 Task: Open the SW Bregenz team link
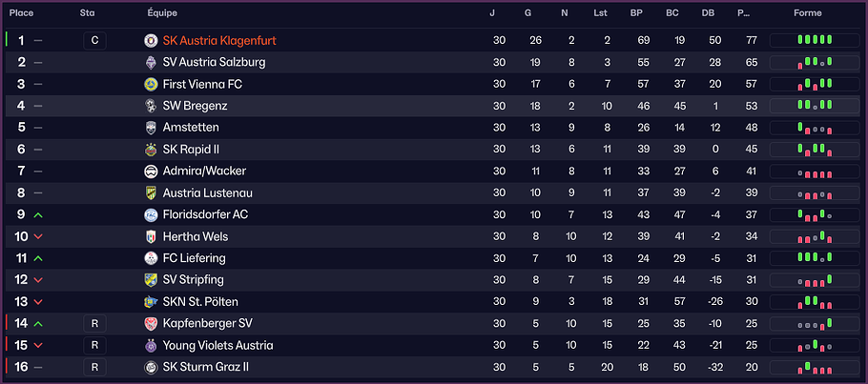pyautogui.click(x=195, y=106)
